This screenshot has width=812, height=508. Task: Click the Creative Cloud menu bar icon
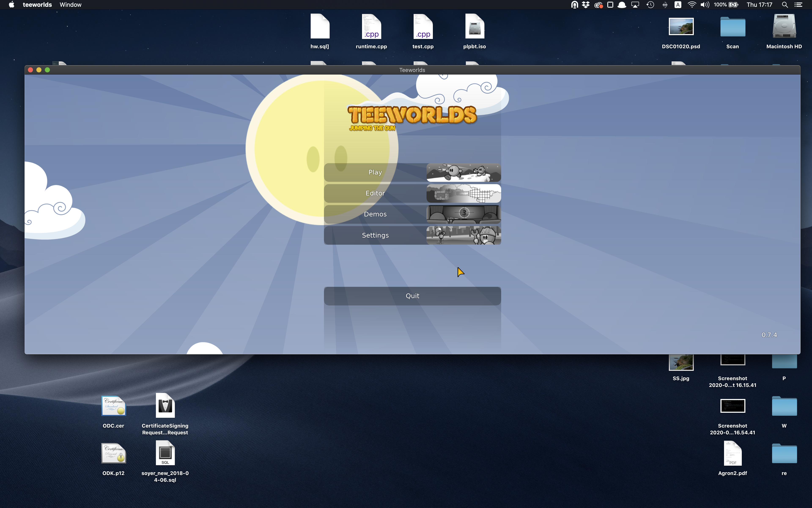click(x=598, y=5)
